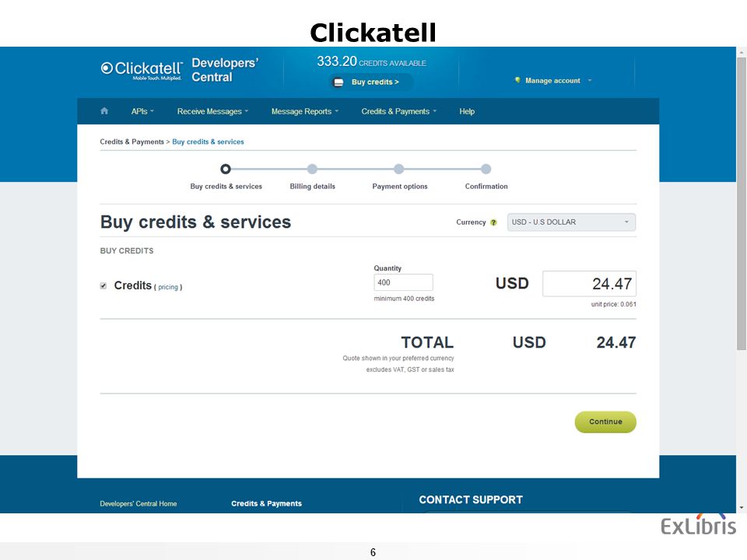
Task: Open the pricing link next to Credits
Action: tap(168, 287)
